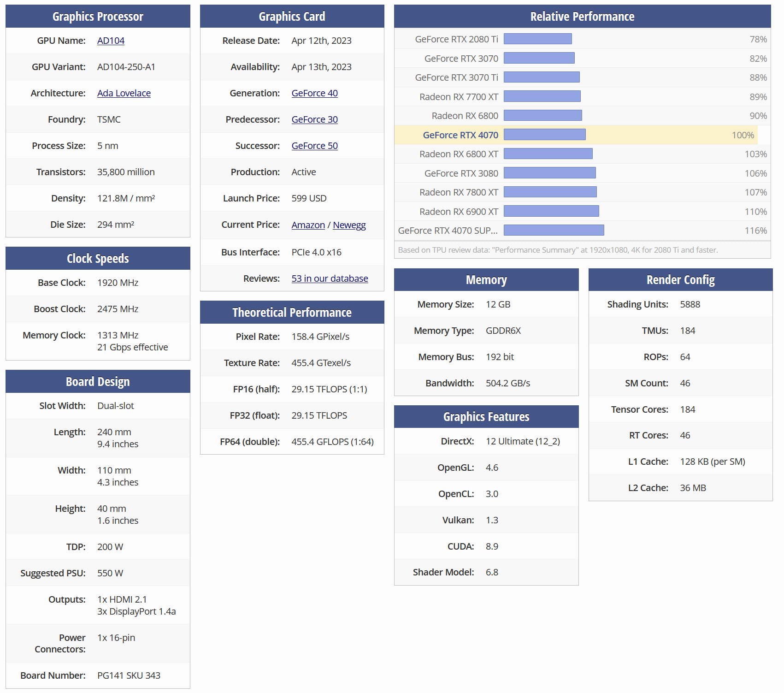Viewport: 784px width, 693px height.
Task: Click the Power Connectors value 1x 16-pin
Action: [x=116, y=638]
